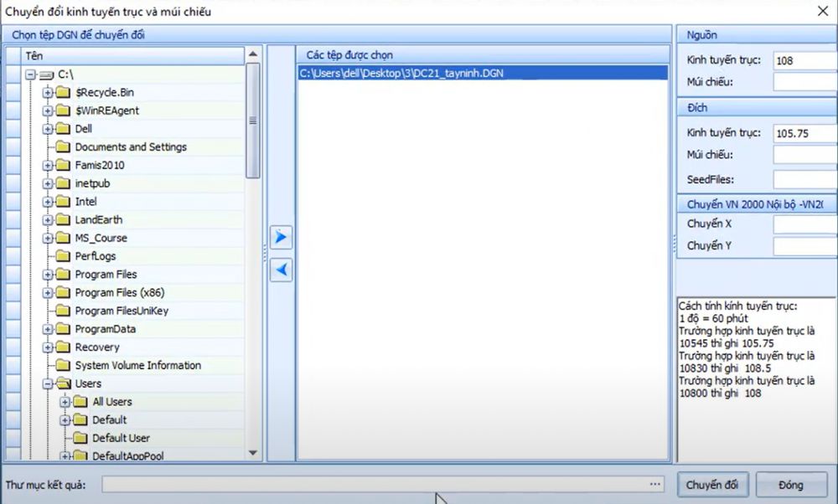Click the Famis2010 folder icon
Image resolution: width=838 pixels, height=504 pixels.
click(63, 165)
